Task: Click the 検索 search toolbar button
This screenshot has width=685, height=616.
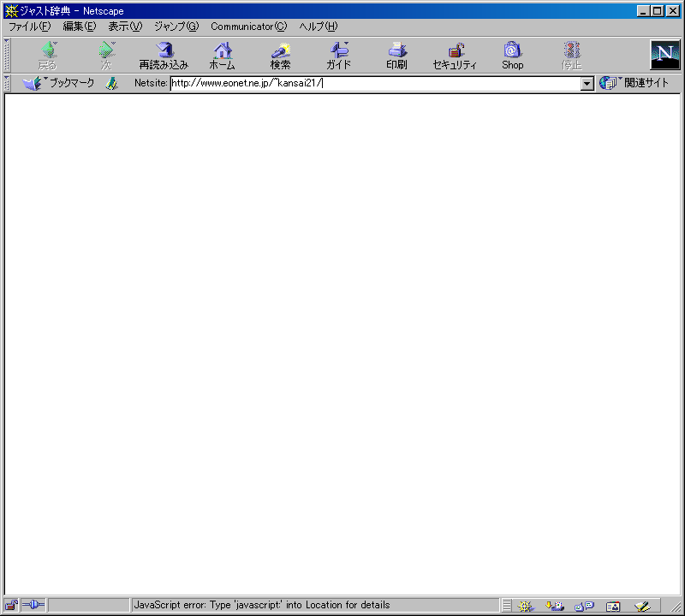Action: click(x=281, y=56)
